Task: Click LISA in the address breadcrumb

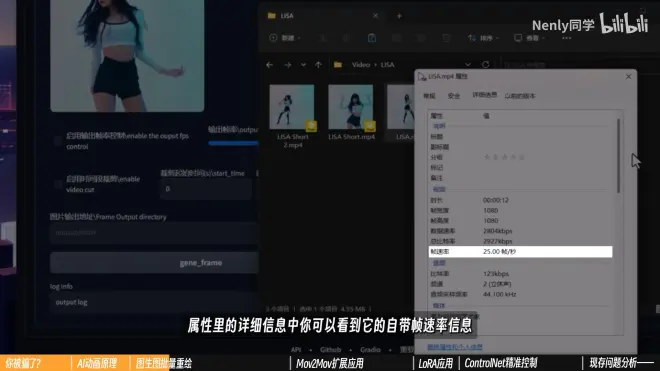Action: click(387, 65)
